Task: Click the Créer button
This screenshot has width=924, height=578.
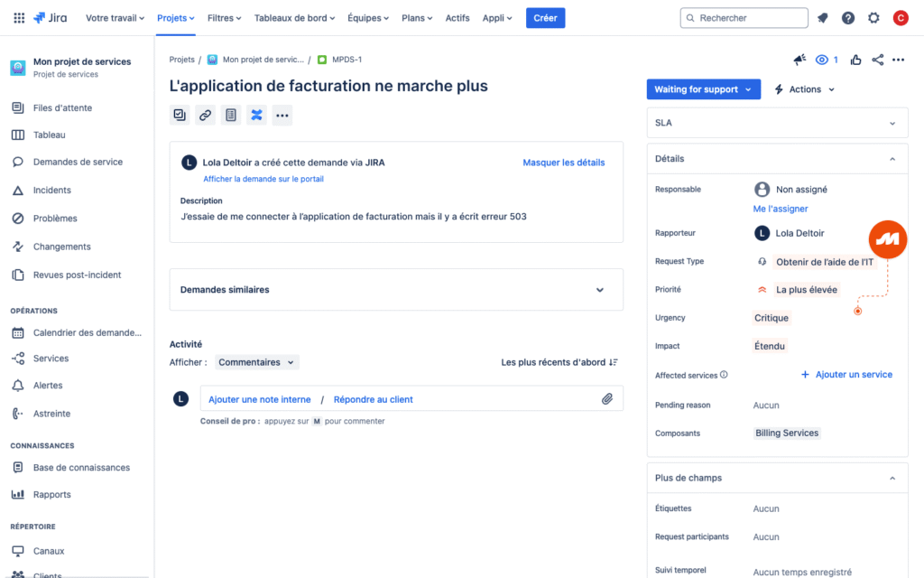Action: pos(545,17)
